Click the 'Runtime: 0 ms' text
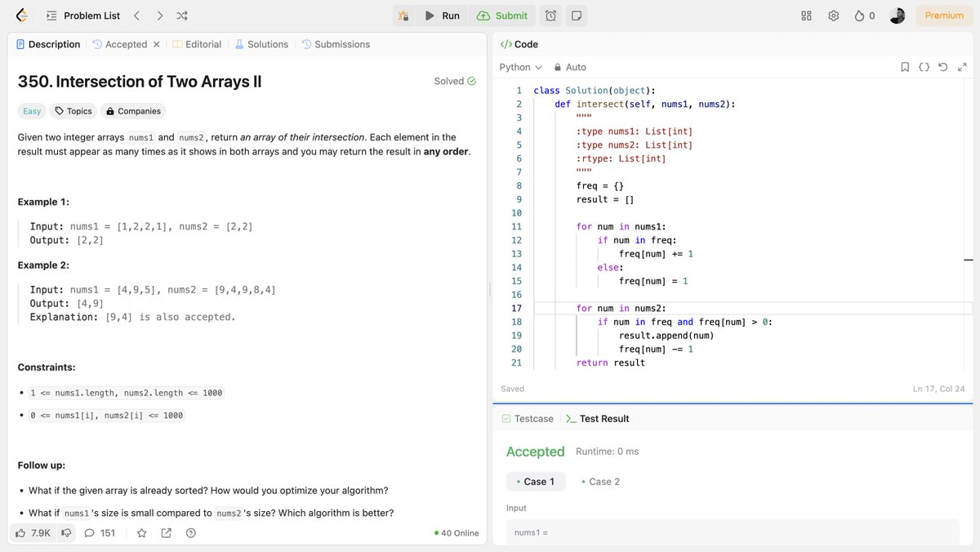The height and width of the screenshot is (552, 980). point(607,452)
